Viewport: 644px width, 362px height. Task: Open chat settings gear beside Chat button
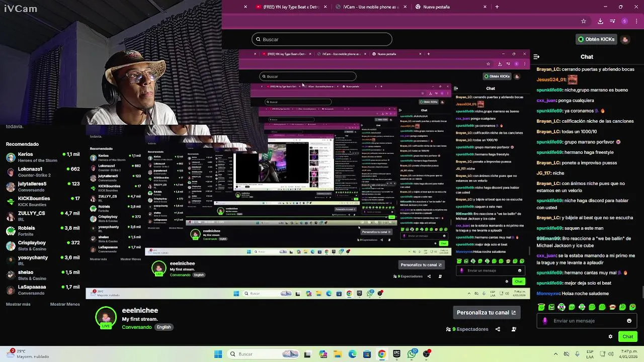click(x=610, y=336)
